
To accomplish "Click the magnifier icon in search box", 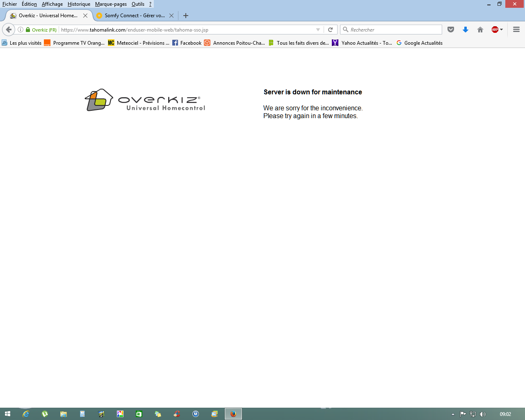I will coord(345,30).
